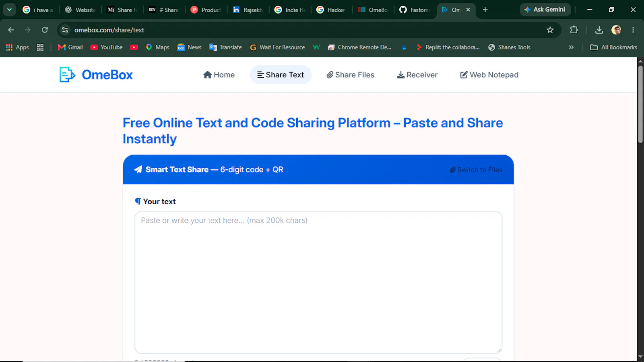Image resolution: width=644 pixels, height=362 pixels.
Task: Reload the page with refresh icon
Action: [x=45, y=30]
